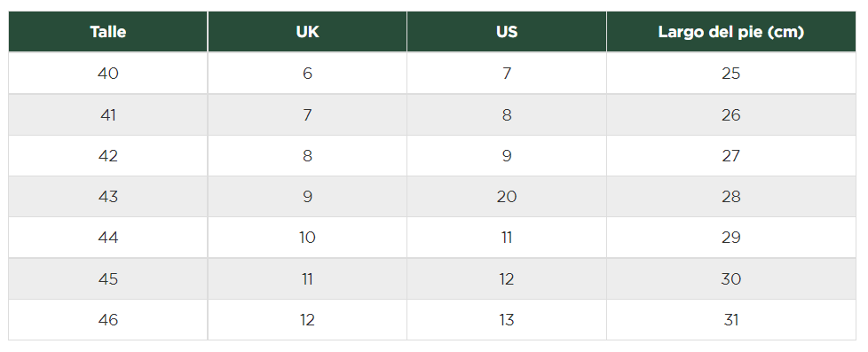Image resolution: width=868 pixels, height=352 pixels.
Task: Select the Talle 43 cell
Action: point(108,197)
